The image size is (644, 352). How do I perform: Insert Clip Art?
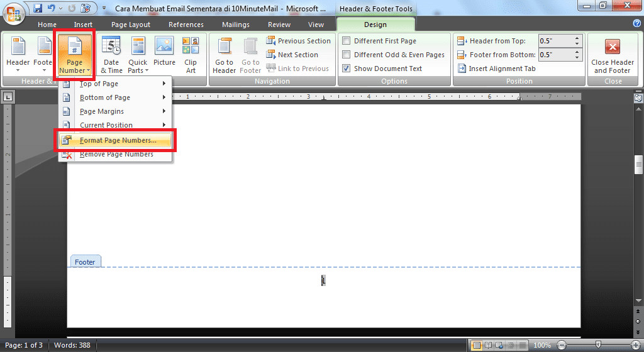point(191,55)
